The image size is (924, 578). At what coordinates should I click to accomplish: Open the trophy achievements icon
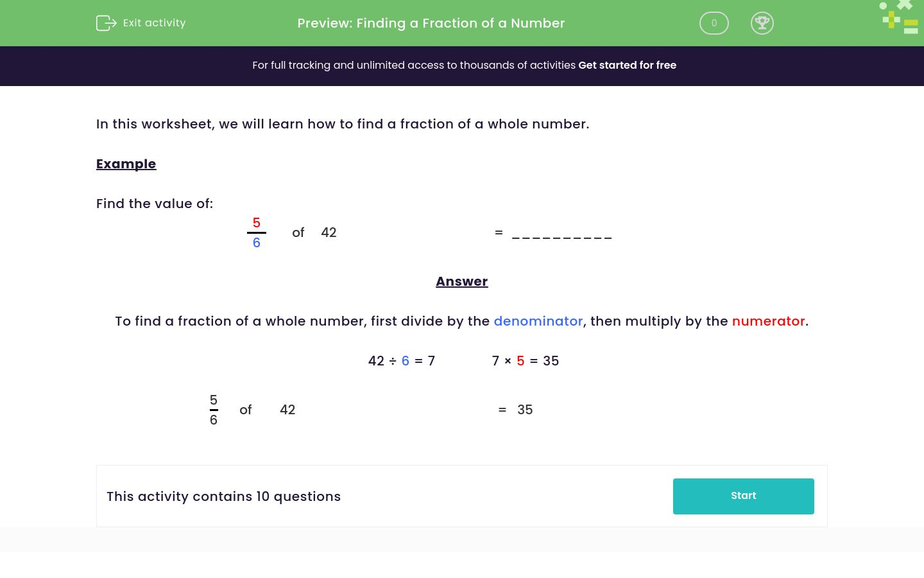pos(762,23)
